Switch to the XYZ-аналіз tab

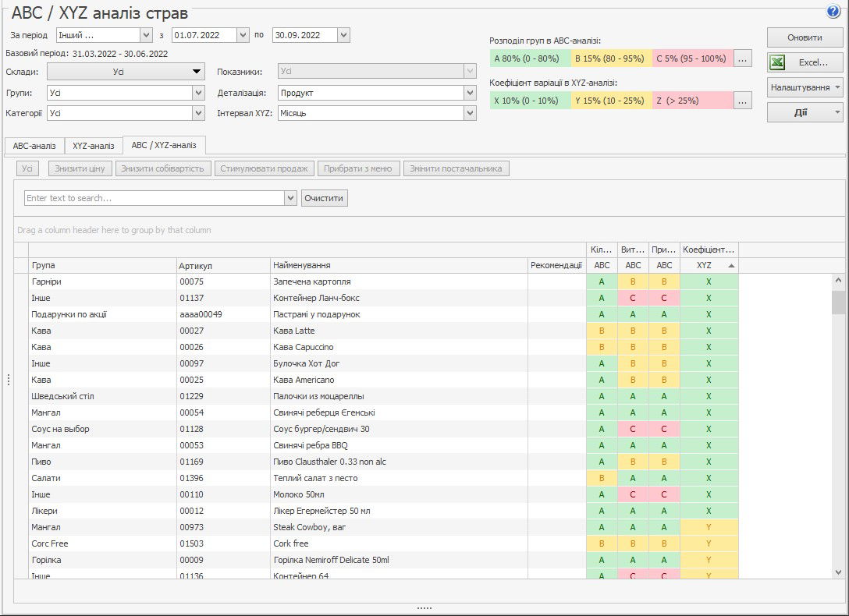pos(94,146)
